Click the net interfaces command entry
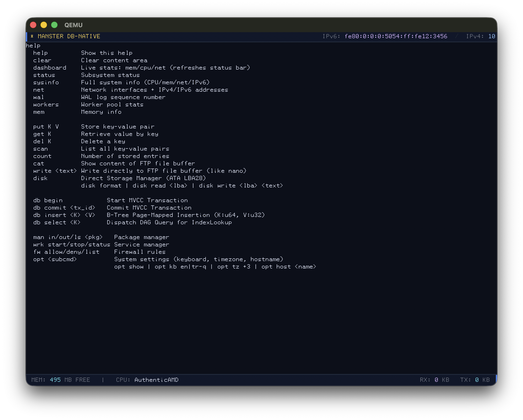 (38, 90)
